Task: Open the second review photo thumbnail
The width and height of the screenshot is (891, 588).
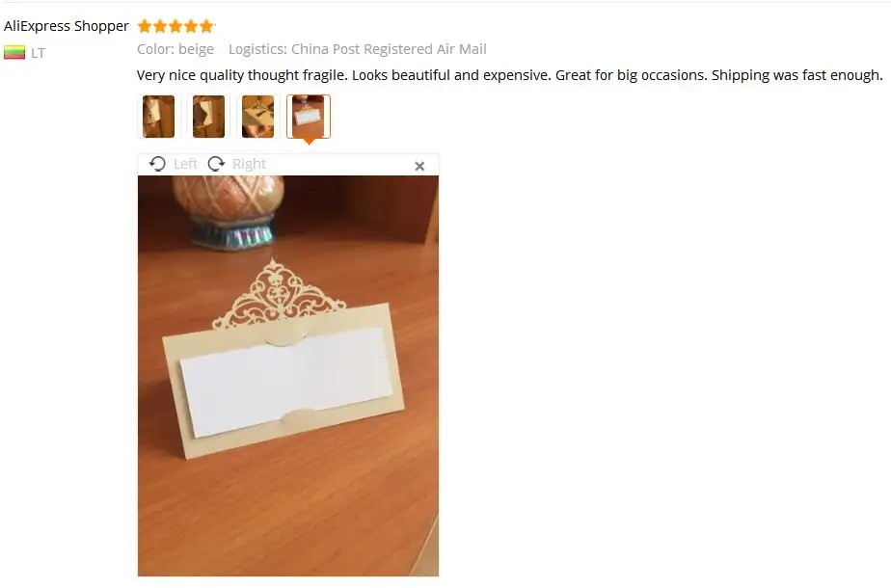Action: (x=208, y=117)
